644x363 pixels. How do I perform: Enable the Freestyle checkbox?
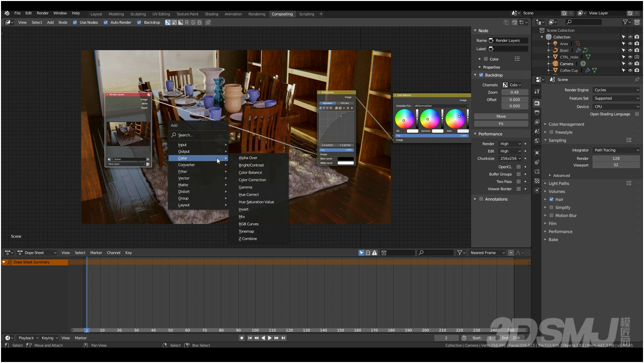click(x=551, y=132)
